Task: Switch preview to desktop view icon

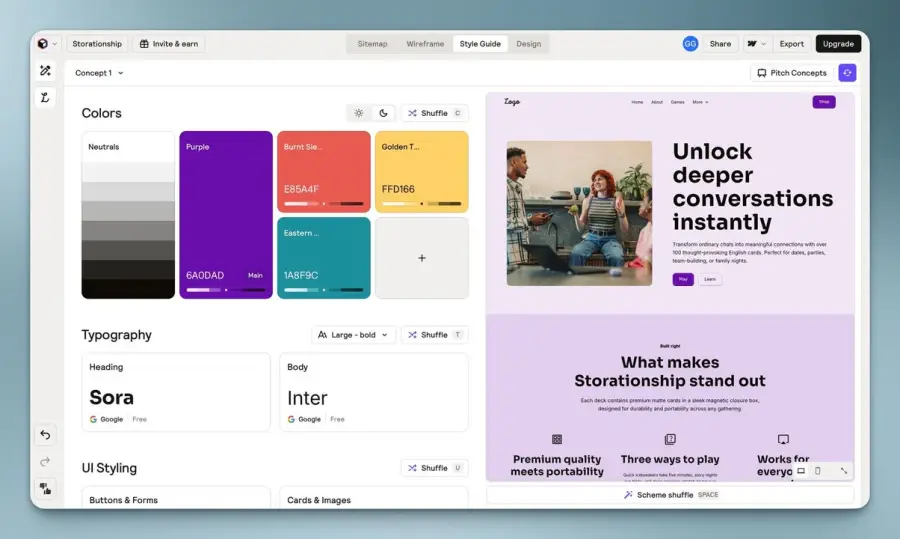Action: pyautogui.click(x=801, y=471)
